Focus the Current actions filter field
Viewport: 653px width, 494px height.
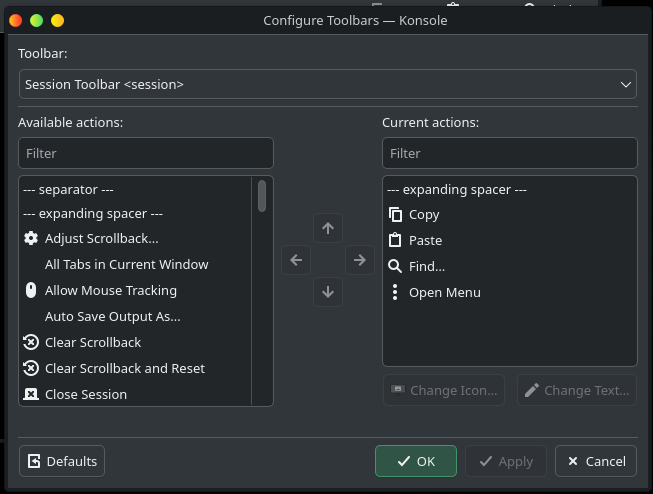(x=509, y=153)
